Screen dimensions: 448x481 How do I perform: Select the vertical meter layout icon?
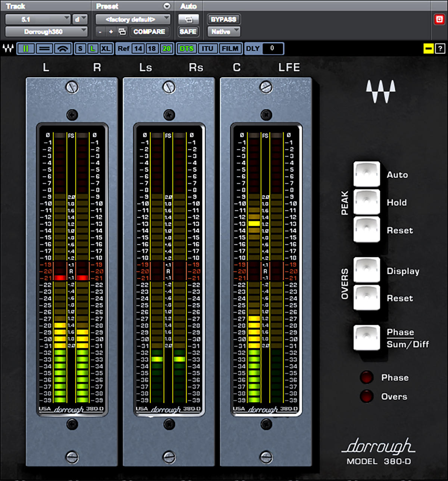click(x=26, y=49)
